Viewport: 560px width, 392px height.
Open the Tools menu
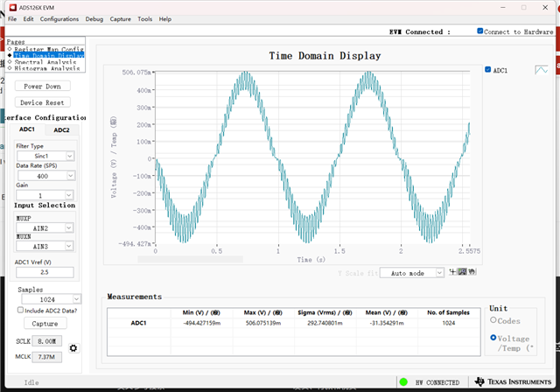(145, 19)
